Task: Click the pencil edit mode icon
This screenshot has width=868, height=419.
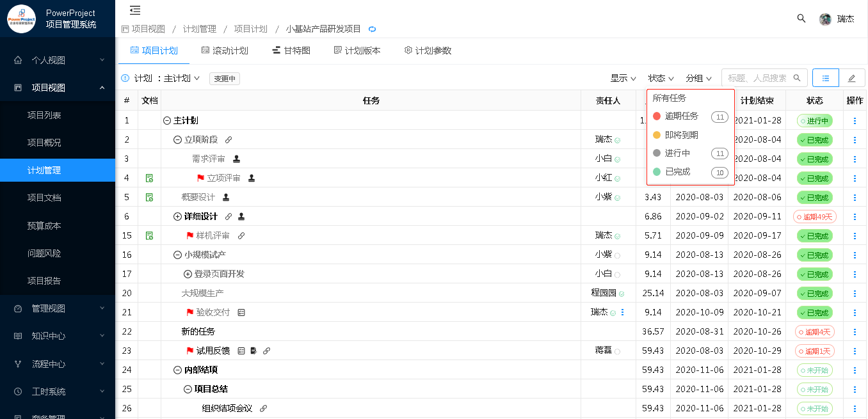Action: (x=851, y=78)
